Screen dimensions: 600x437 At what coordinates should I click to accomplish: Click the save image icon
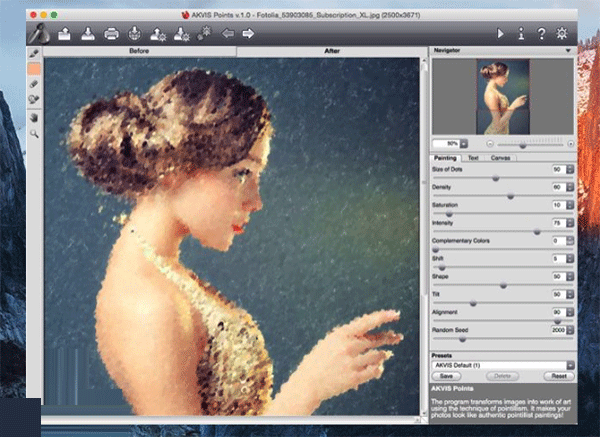(x=89, y=34)
